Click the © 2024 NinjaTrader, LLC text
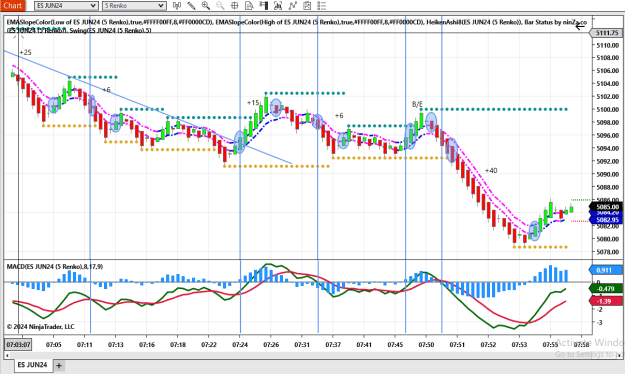The width and height of the screenshot is (625, 374). click(40, 327)
